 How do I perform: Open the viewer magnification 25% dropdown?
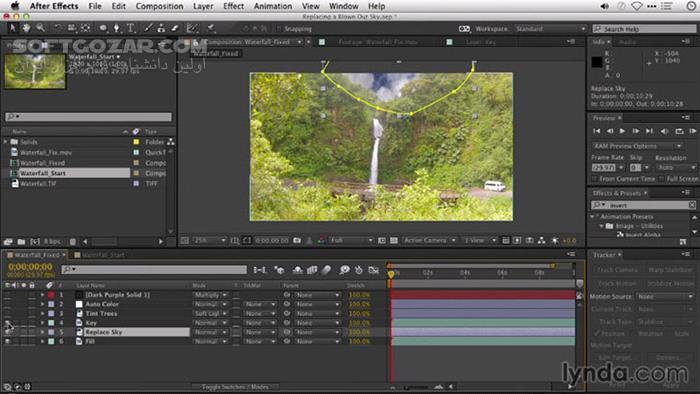pyautogui.click(x=209, y=241)
